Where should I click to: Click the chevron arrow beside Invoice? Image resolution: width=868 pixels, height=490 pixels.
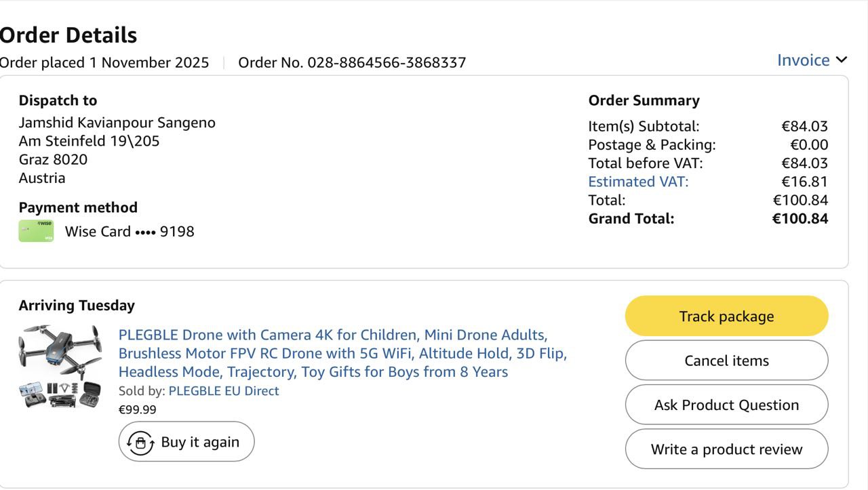pos(842,60)
